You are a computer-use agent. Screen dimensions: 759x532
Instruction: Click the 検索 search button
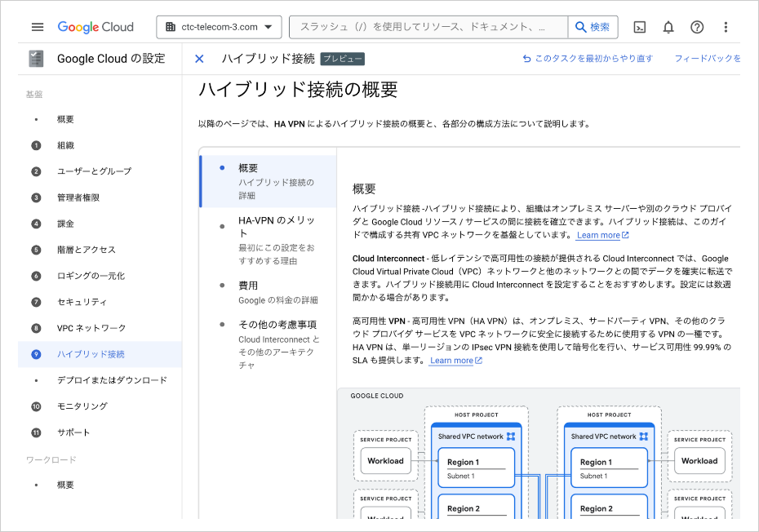point(593,27)
